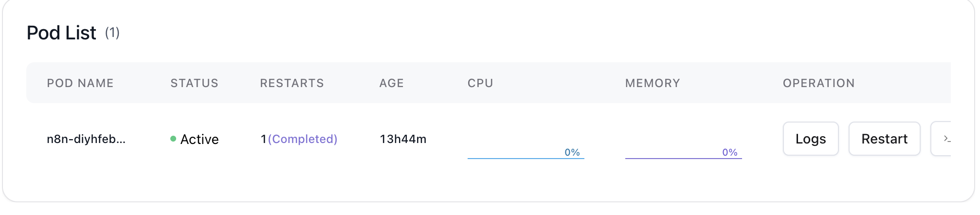Open Logs for the n8n pod
The height and width of the screenshot is (215, 980).
point(811,139)
